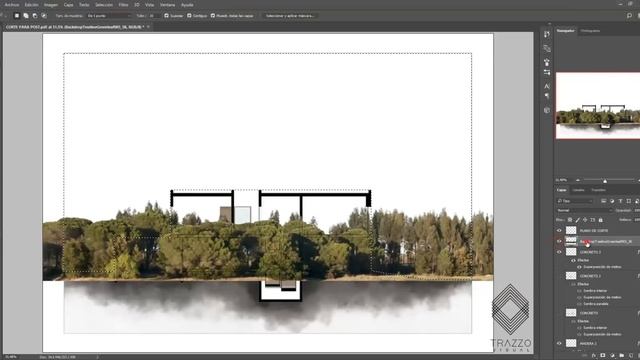This screenshot has height=360, width=640.
Task: Select the Add to selection mode icon
Action: (26, 16)
